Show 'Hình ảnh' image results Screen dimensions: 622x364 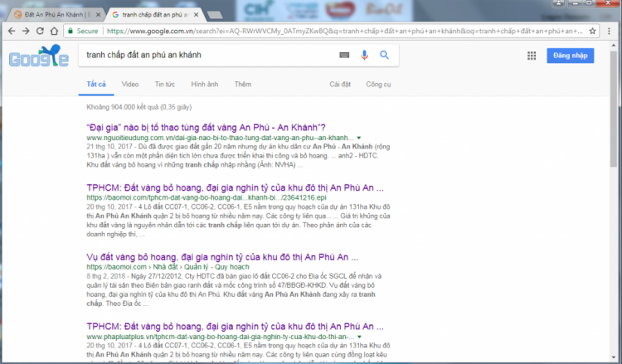point(205,84)
